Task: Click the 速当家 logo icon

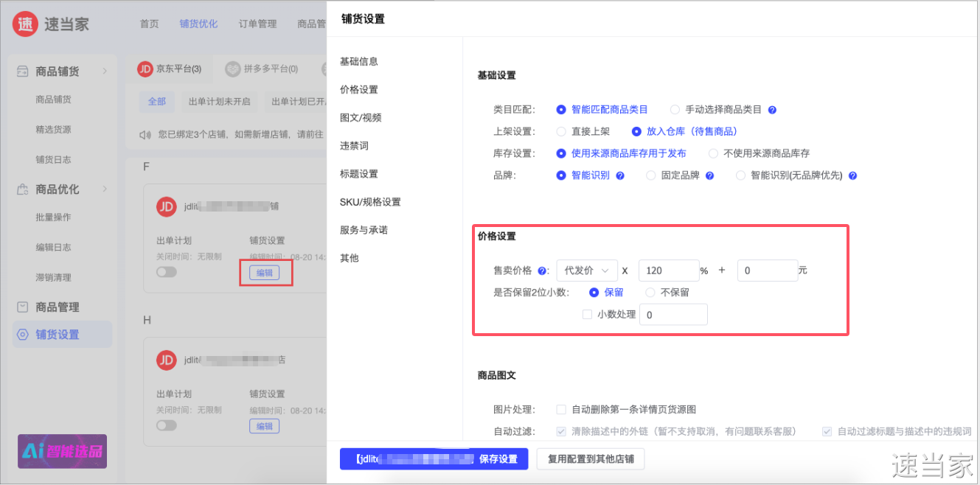Action: 25,24
